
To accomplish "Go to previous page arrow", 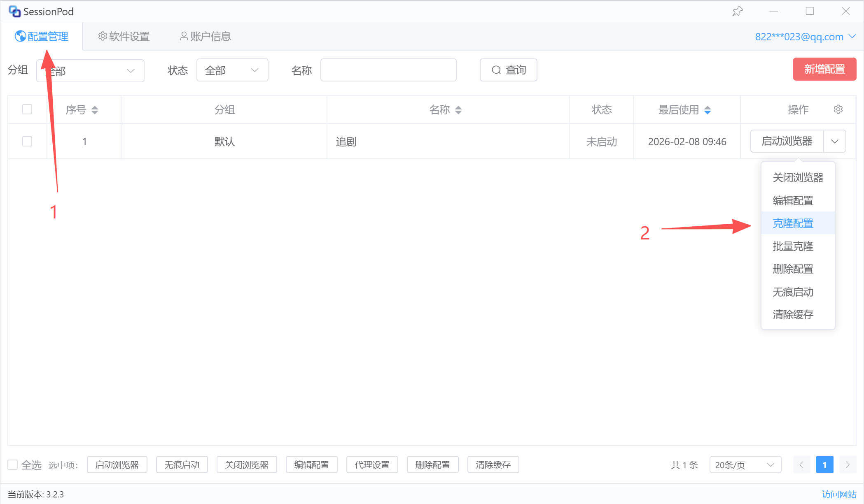I will pos(801,465).
